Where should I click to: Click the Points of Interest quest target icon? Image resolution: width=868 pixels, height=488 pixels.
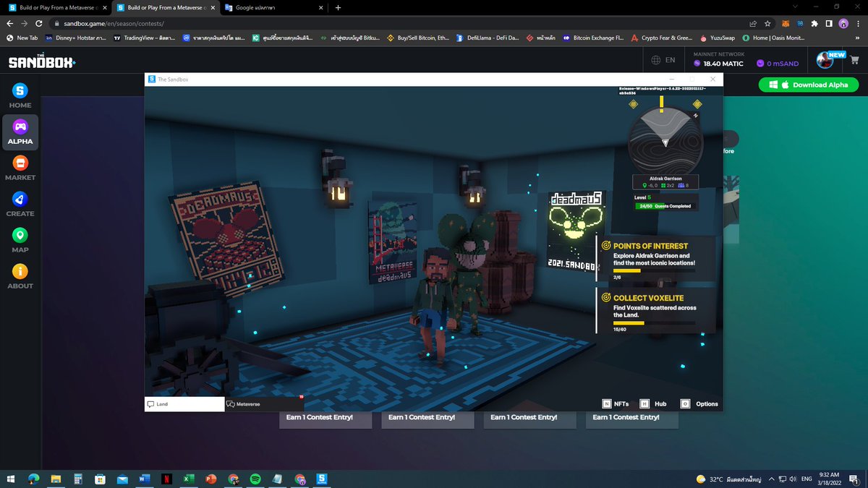tap(606, 246)
